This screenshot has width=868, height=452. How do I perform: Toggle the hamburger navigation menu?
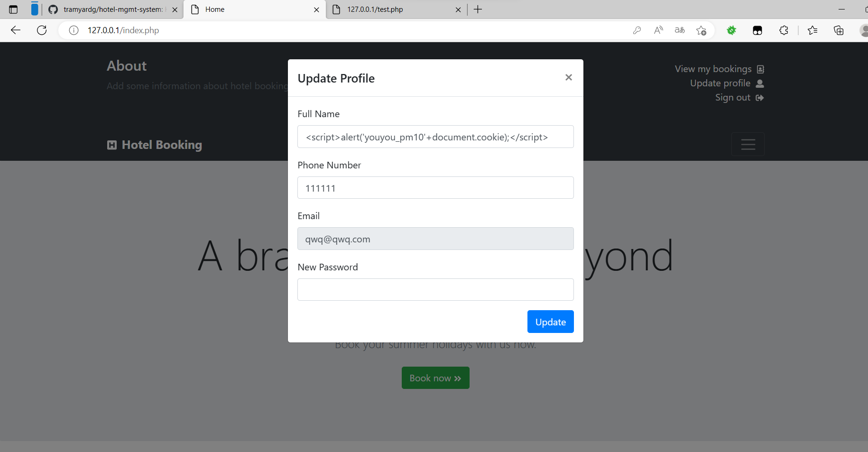tap(748, 144)
